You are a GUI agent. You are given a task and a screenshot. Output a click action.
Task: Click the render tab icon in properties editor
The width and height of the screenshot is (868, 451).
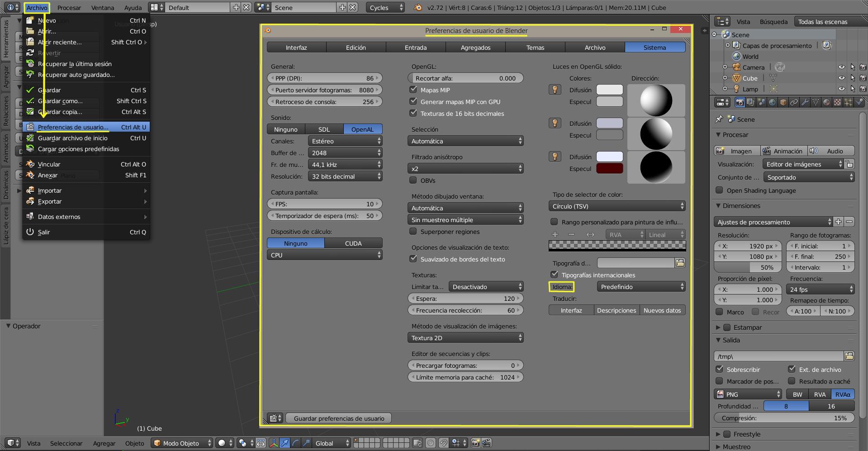[x=740, y=102]
